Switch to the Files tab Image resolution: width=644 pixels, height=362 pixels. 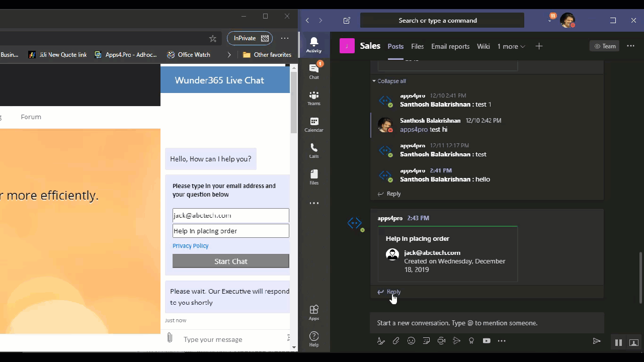click(x=417, y=46)
